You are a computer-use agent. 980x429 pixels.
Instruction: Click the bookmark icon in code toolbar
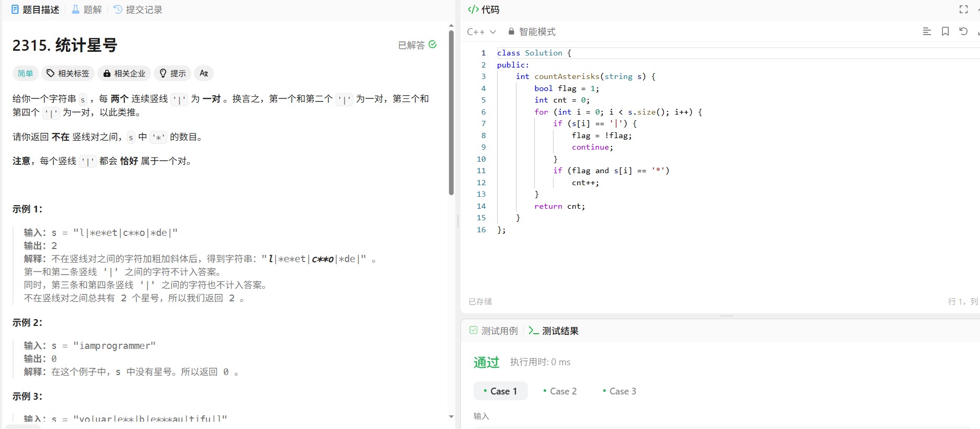coord(945,31)
